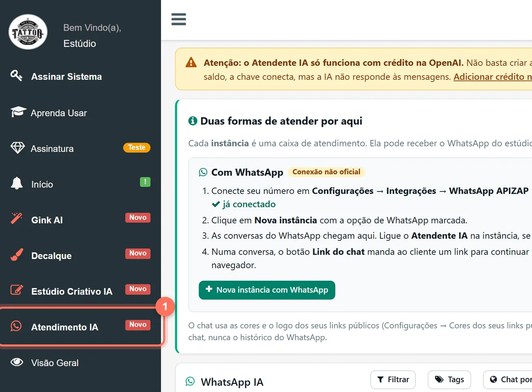
Task: Click the graduation cap icon for Aprenda Usar
Action: [x=18, y=112]
